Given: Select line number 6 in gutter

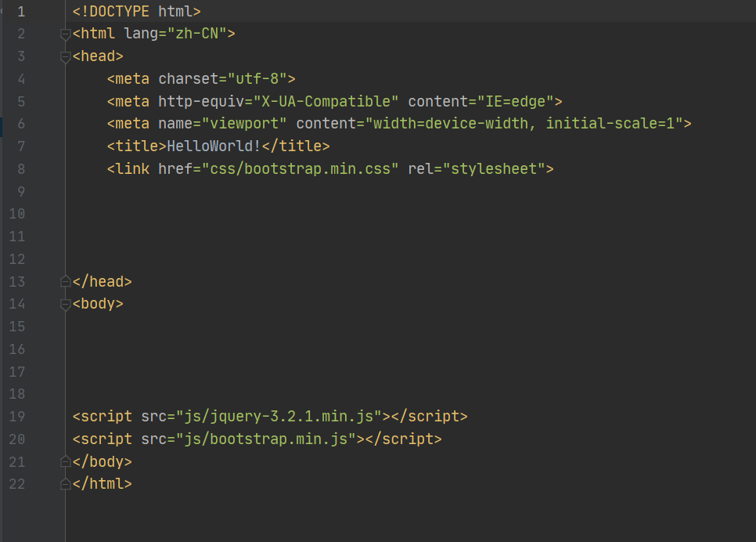Looking at the screenshot, I should pos(21,124).
